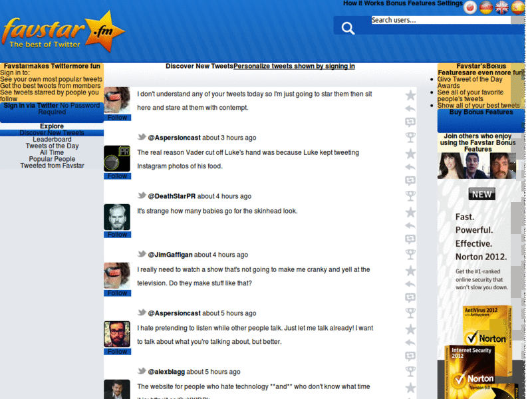Reply to the babies skinhead look tweet
Screen dimensions: 532x399
pyautogui.click(x=410, y=225)
